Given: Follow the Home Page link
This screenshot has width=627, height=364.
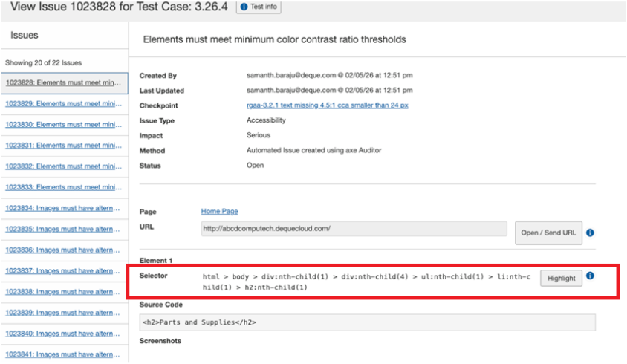Looking at the screenshot, I should 219,212.
